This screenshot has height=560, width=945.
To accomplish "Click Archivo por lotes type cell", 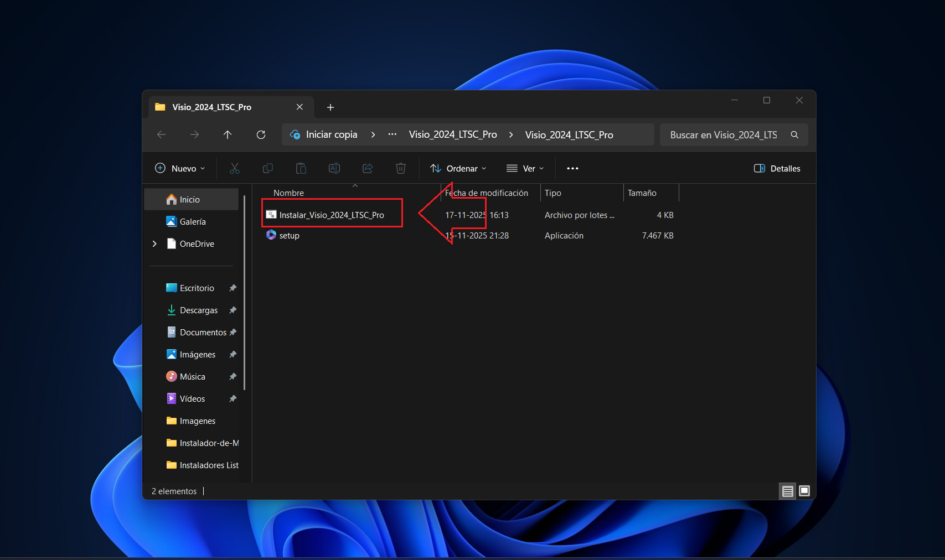I will coord(580,215).
